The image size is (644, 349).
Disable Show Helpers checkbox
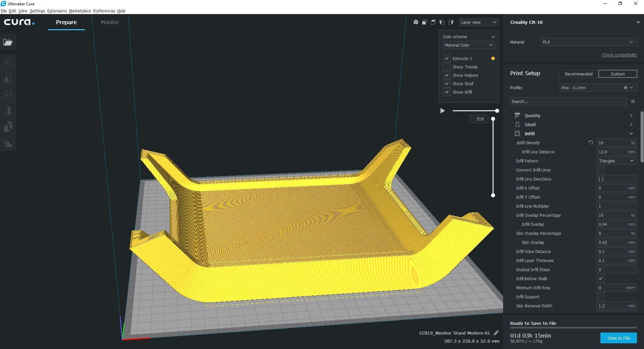[447, 75]
